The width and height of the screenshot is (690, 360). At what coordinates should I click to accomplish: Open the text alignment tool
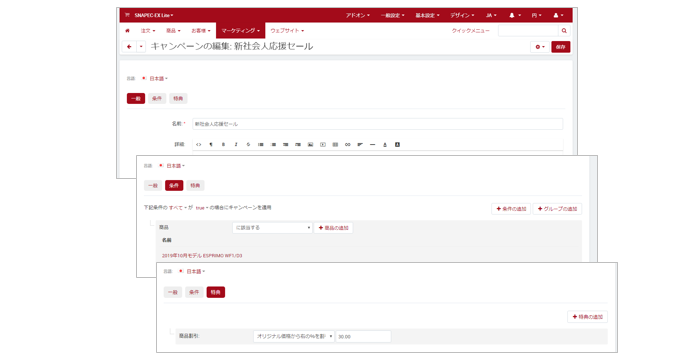[x=360, y=144]
